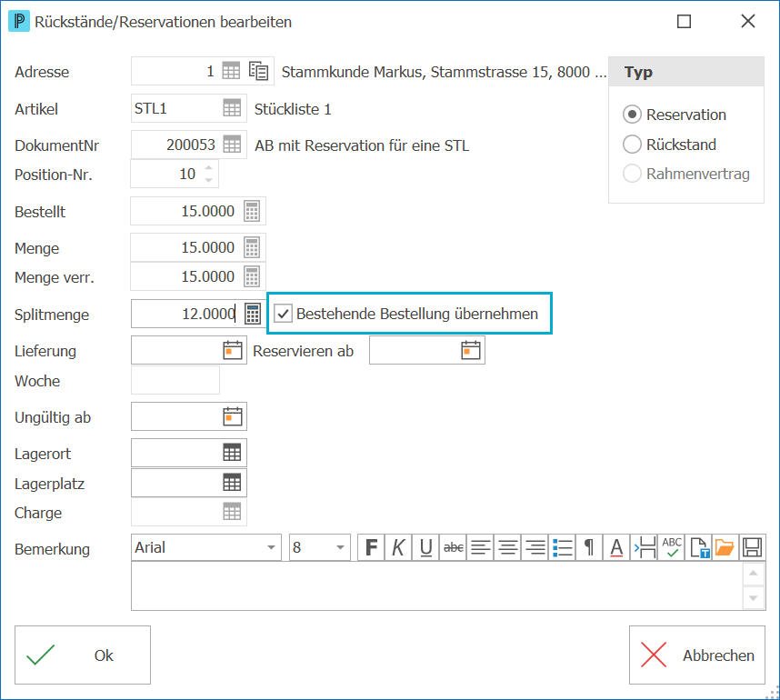Align remark text left
The width and height of the screenshot is (780, 700).
coord(481,547)
